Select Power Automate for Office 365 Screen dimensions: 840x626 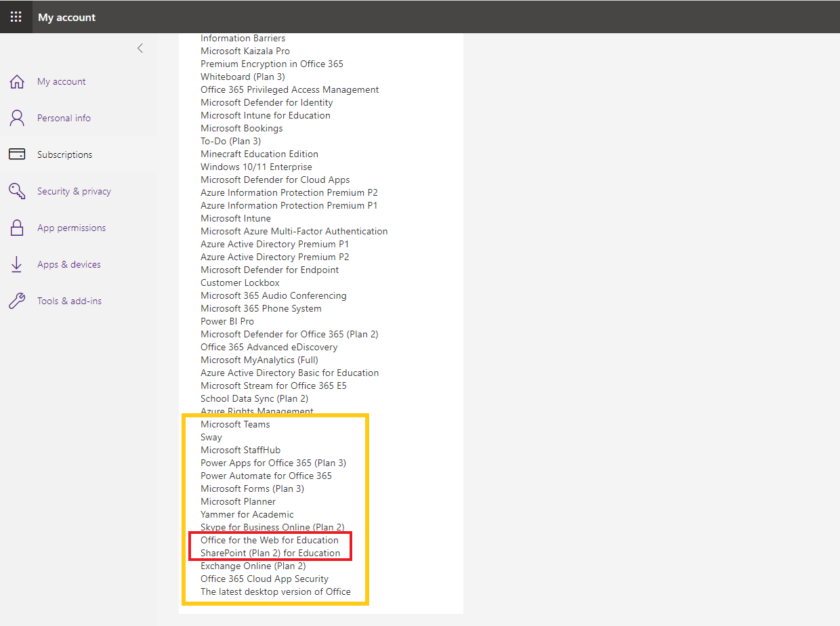(x=266, y=476)
